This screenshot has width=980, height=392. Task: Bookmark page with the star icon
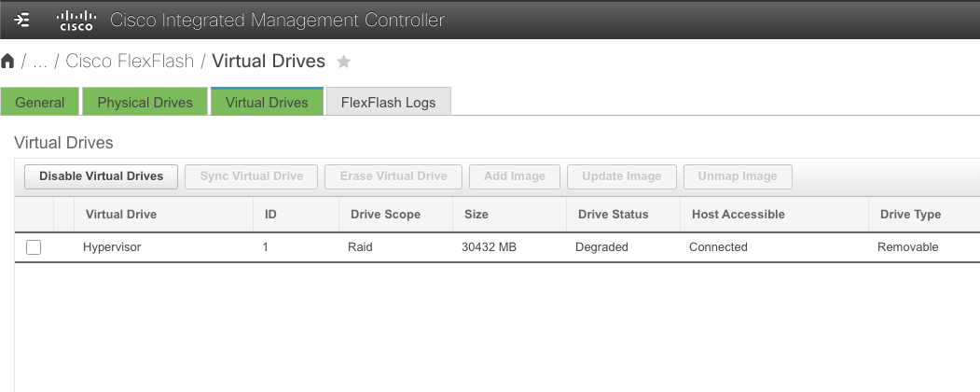point(344,62)
